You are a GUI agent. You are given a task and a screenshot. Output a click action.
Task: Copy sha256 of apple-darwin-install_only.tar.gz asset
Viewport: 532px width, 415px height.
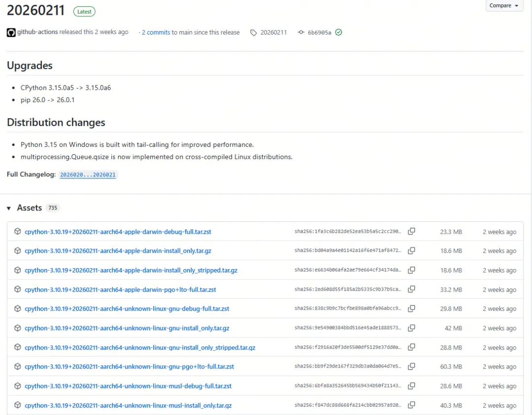pos(411,251)
